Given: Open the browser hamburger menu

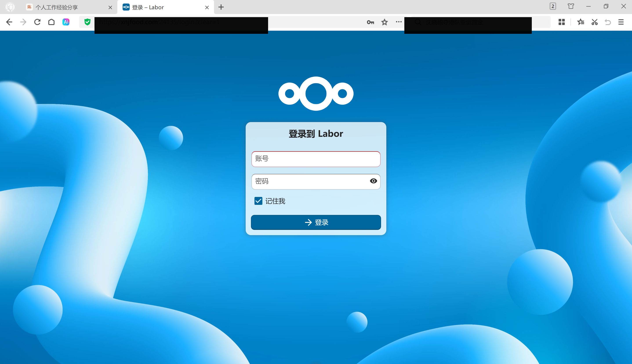Looking at the screenshot, I should click(621, 22).
